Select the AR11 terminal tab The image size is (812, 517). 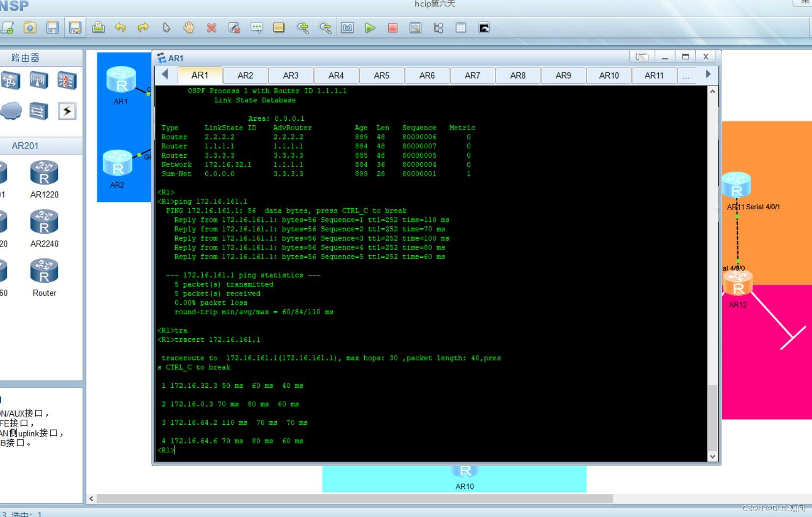tap(654, 76)
